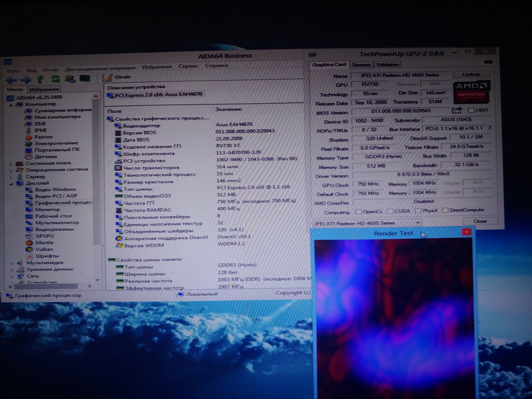Select Монитор in the Дисплей branch

point(43,209)
